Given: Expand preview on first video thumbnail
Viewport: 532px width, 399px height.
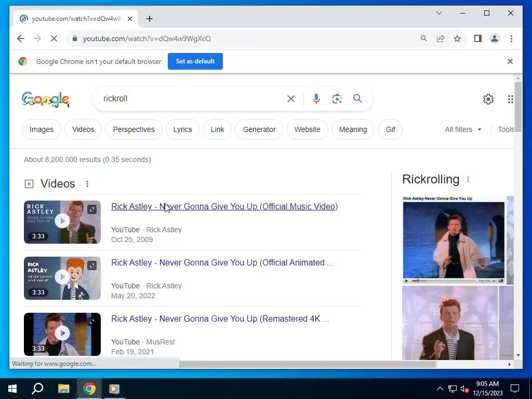Looking at the screenshot, I should point(92,209).
